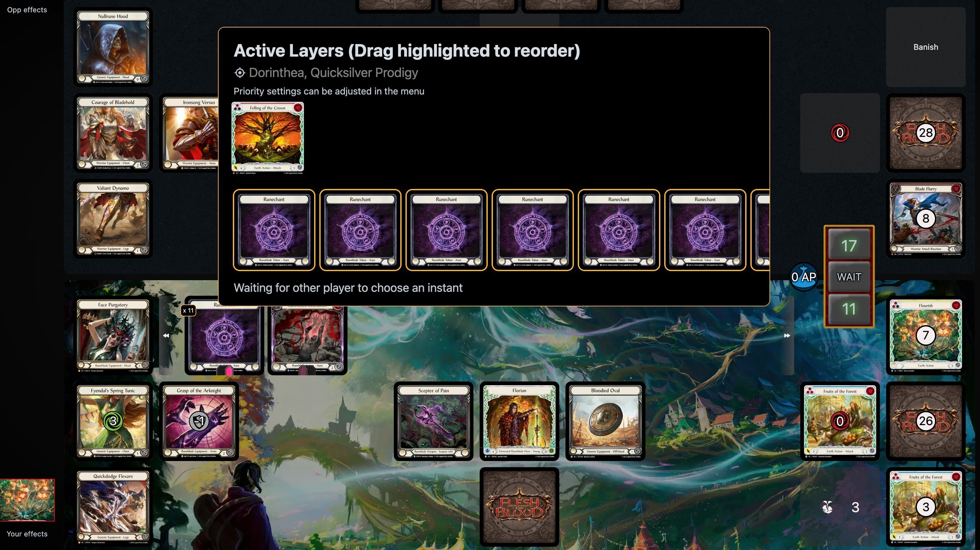Select the first highlighted Runechant layer

274,230
